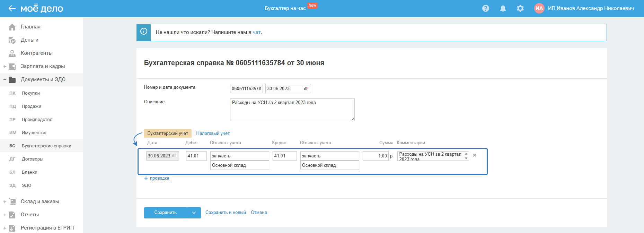The width and height of the screenshot is (644, 233).
Task: Click the comment field down arrow
Action: 466,158
